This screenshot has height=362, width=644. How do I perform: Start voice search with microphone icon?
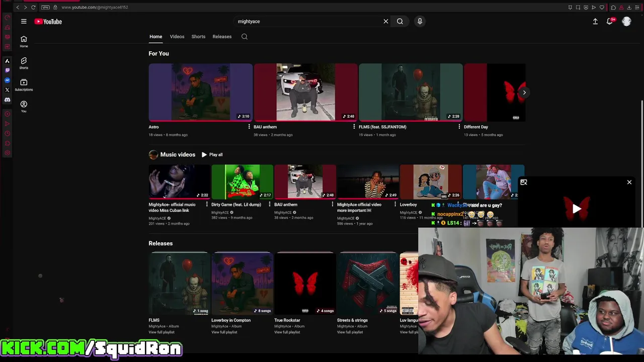pyautogui.click(x=420, y=21)
